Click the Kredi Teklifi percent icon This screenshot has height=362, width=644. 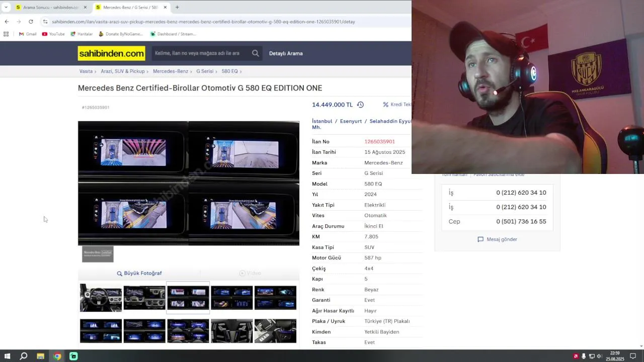click(x=385, y=105)
